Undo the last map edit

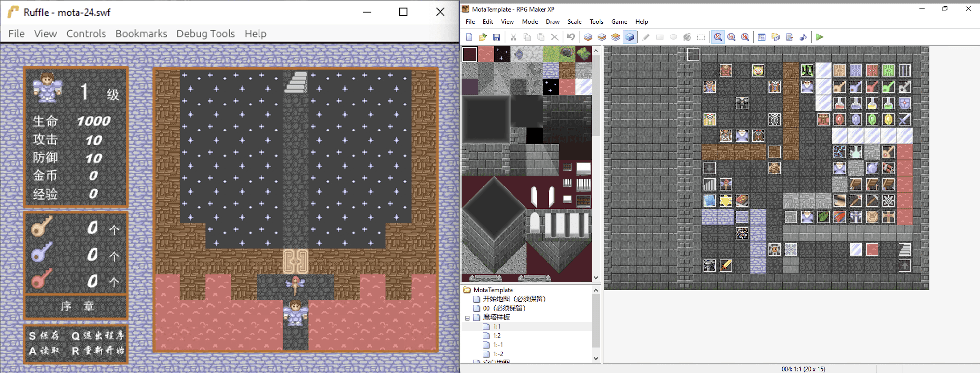click(571, 37)
